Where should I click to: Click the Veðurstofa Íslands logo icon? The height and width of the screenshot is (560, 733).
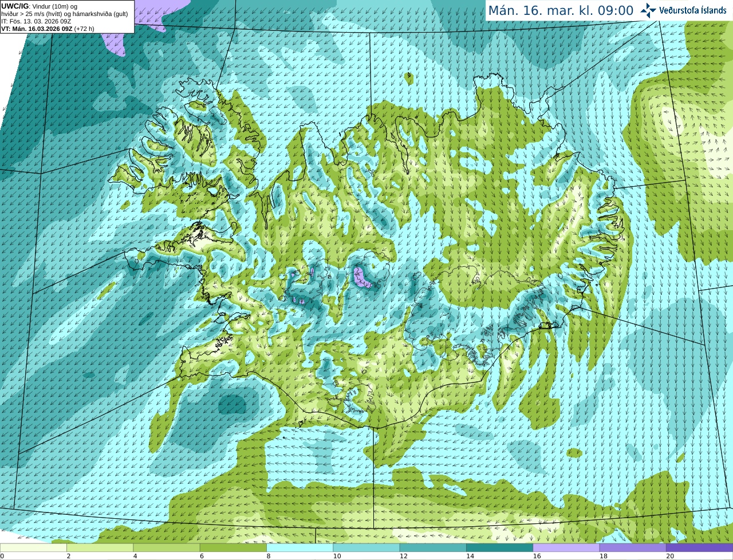(x=648, y=10)
